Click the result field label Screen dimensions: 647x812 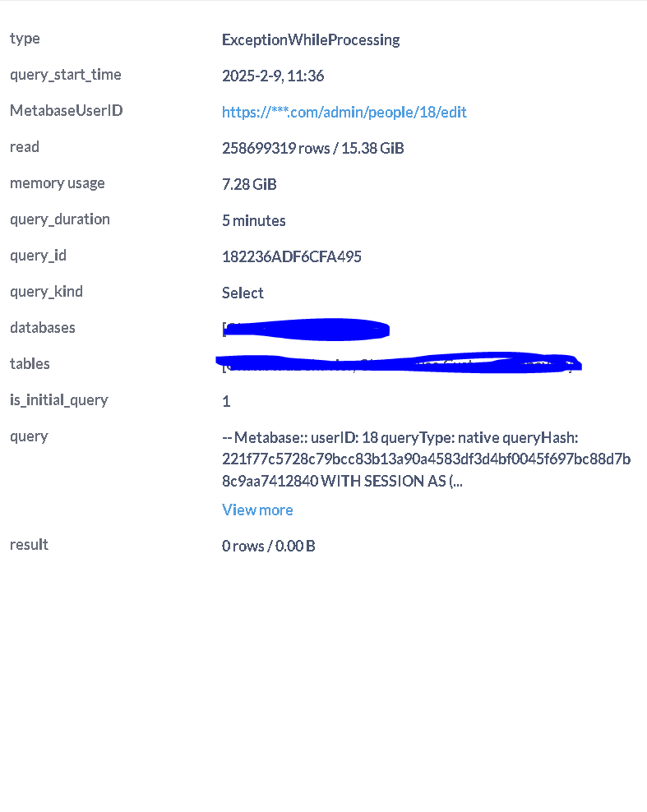tap(29, 544)
